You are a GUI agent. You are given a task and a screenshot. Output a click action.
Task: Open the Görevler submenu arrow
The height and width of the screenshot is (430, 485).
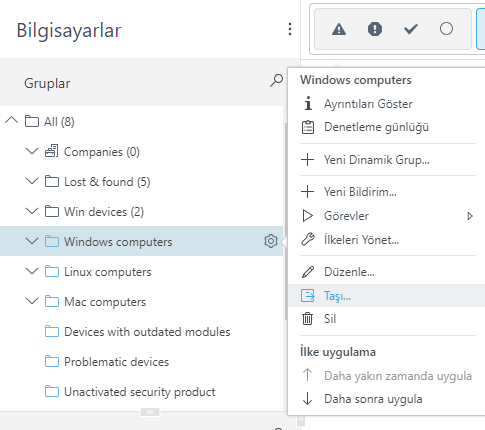[470, 216]
